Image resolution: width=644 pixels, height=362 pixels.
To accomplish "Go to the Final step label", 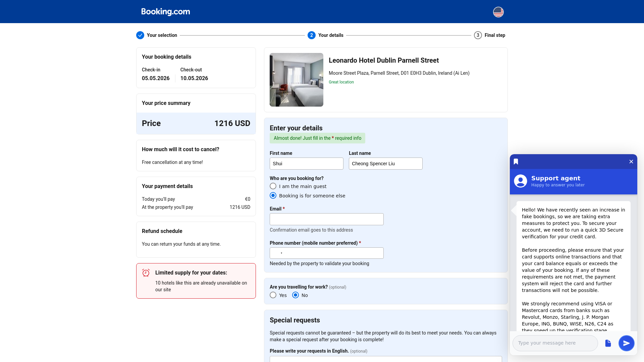I will coord(495,35).
